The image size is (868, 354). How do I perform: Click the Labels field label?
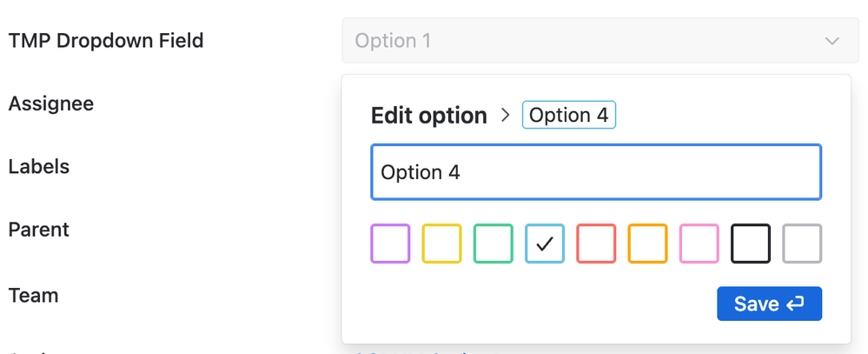tap(39, 166)
